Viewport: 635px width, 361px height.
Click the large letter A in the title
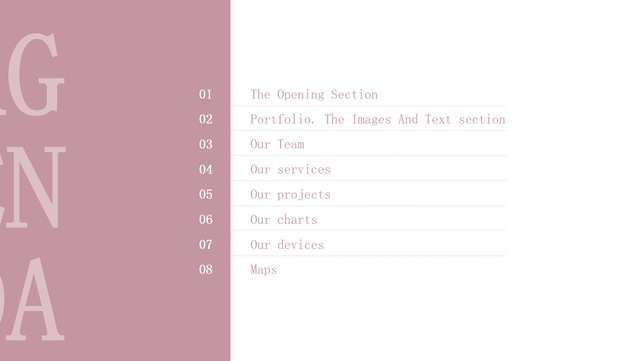(36, 300)
